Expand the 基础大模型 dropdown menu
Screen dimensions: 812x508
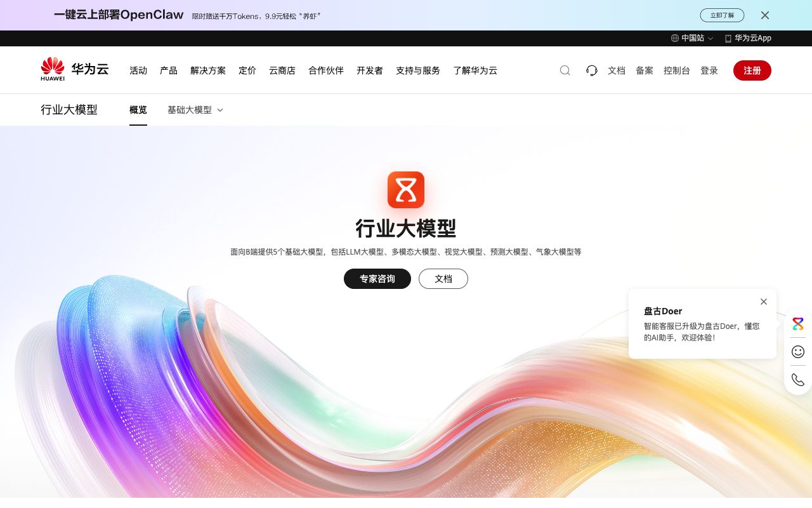tap(195, 110)
